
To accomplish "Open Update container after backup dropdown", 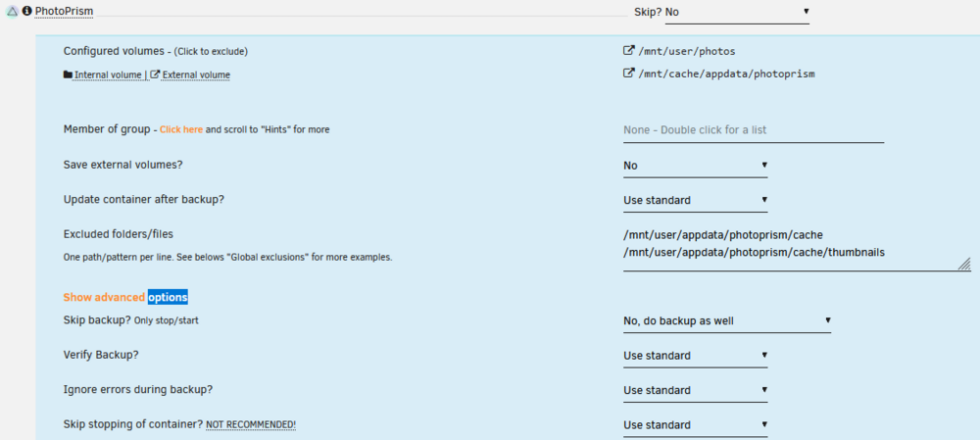I will [695, 201].
